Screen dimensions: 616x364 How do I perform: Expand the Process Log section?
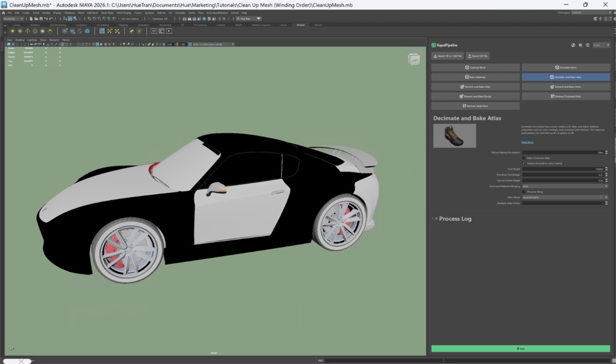click(x=433, y=218)
